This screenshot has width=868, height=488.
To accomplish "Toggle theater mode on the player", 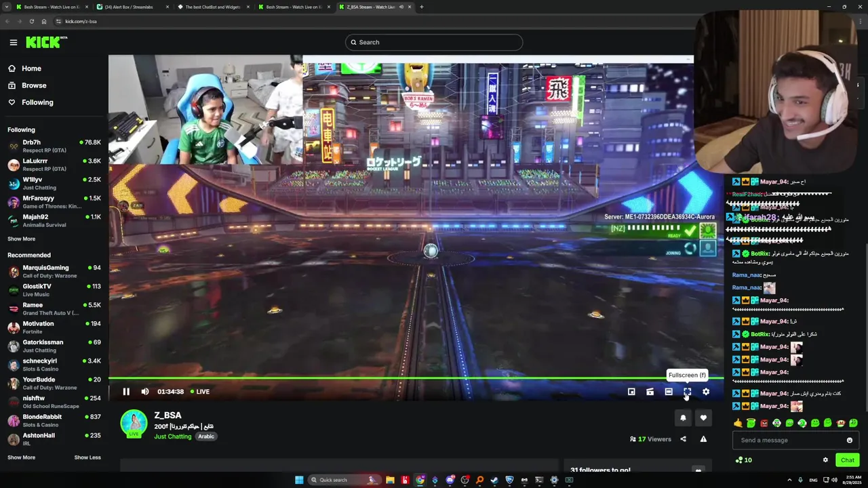I will pos(669,392).
